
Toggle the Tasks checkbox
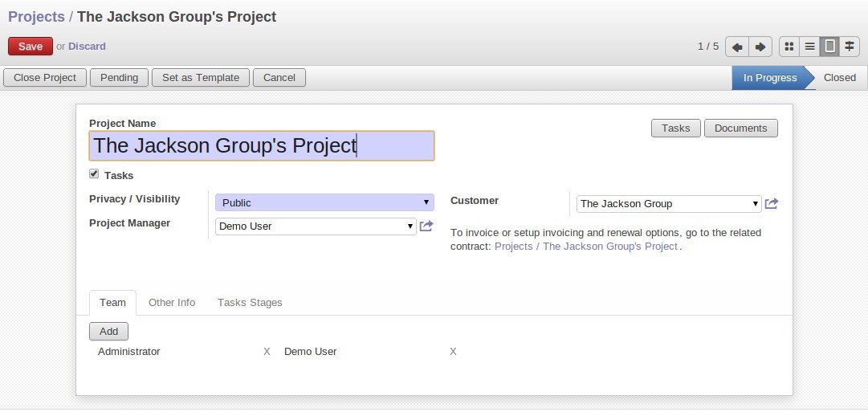pos(94,174)
